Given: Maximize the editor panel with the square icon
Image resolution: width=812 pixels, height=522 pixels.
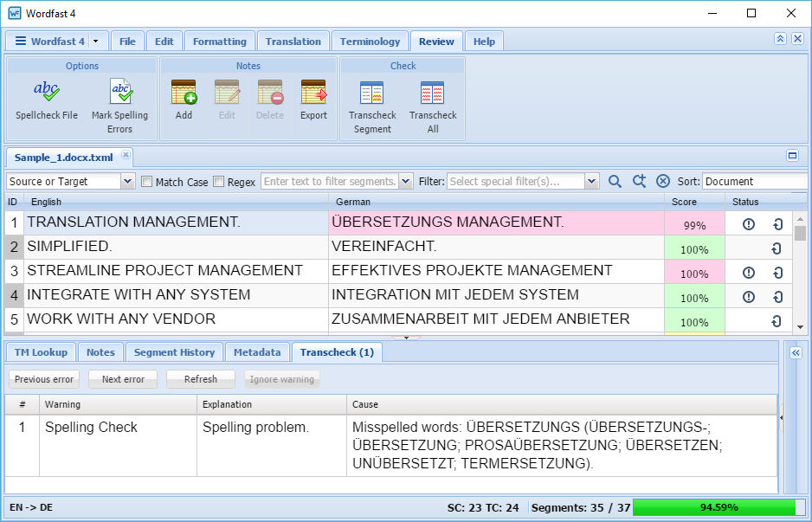Looking at the screenshot, I should 792,155.
